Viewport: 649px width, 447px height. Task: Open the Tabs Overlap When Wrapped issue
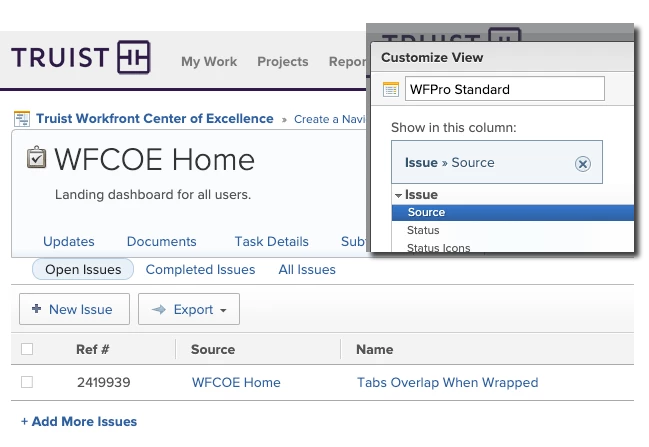[x=447, y=382]
